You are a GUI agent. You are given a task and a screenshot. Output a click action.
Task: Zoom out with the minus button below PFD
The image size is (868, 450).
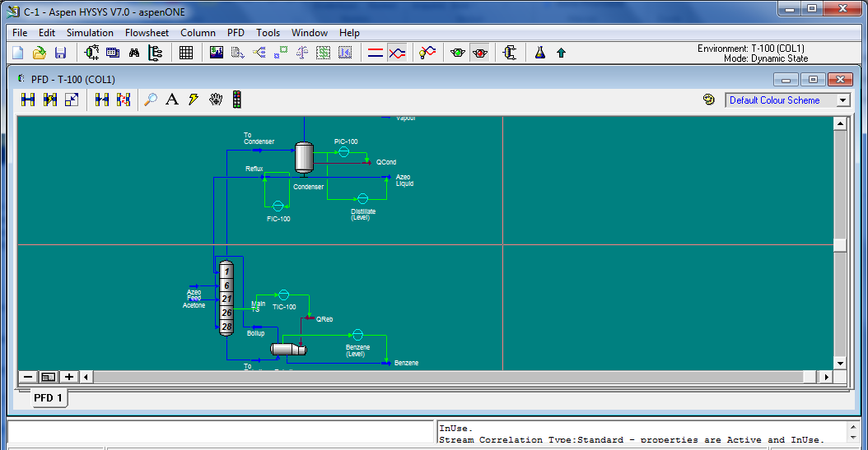28,377
